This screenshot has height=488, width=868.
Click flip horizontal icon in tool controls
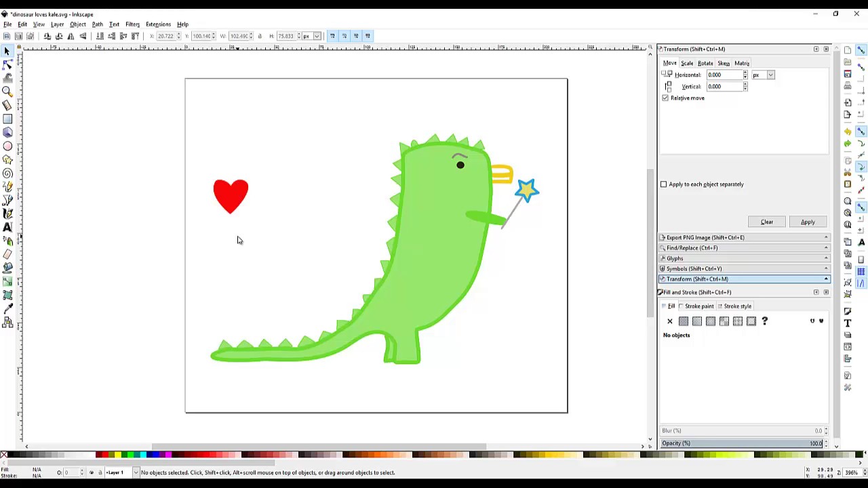(71, 36)
